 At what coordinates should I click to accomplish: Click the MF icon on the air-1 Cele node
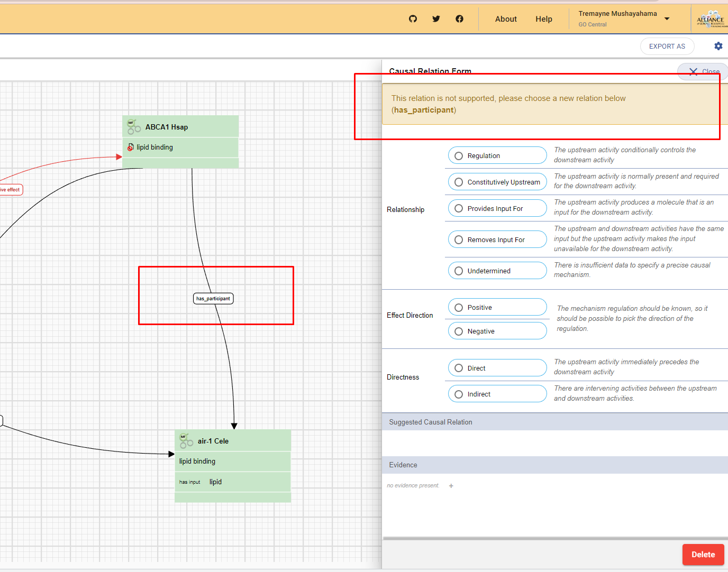(x=185, y=440)
